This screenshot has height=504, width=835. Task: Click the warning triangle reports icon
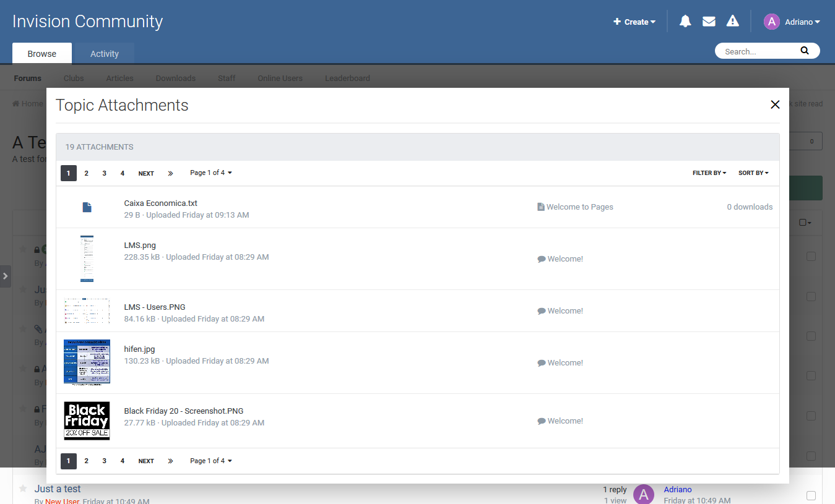[x=733, y=22]
